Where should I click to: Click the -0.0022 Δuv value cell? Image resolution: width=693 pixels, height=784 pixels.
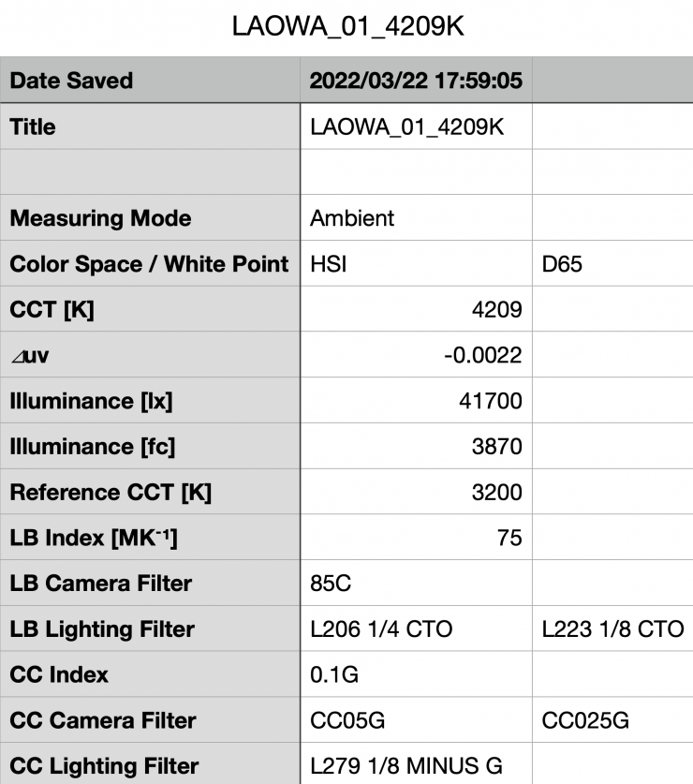pos(416,355)
